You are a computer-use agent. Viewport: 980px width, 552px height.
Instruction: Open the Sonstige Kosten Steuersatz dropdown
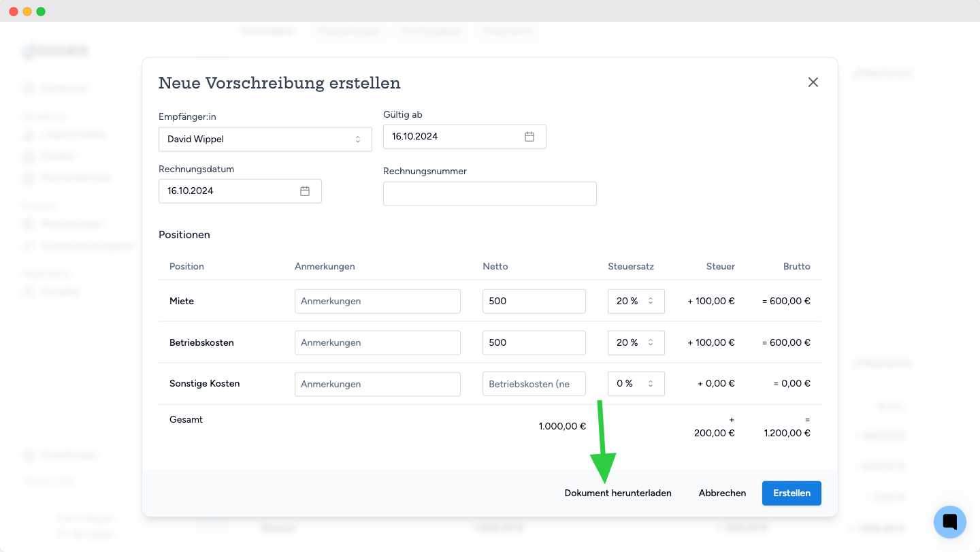coord(636,384)
